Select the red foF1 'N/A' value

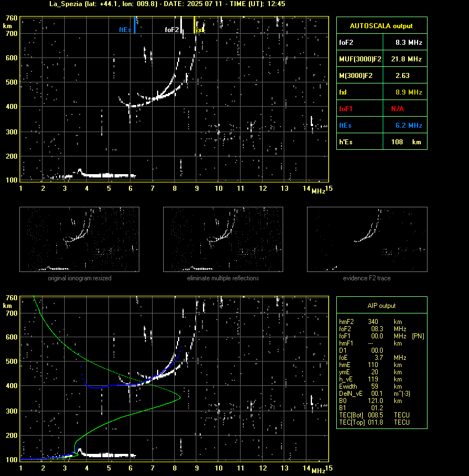(x=397, y=109)
